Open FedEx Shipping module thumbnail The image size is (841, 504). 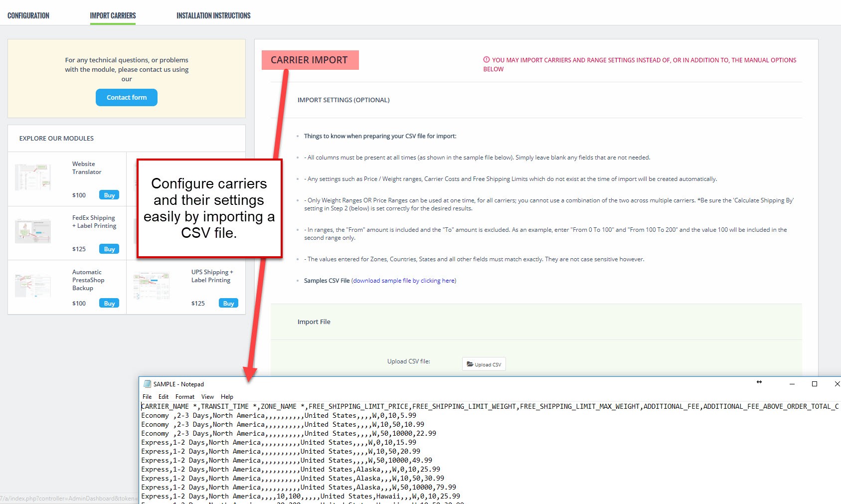33,231
